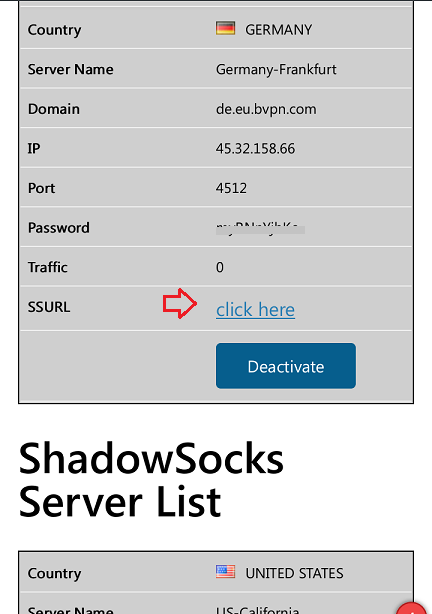Click the red floating button at bottom corner
Image resolution: width=432 pixels, height=614 pixels.
[411, 608]
